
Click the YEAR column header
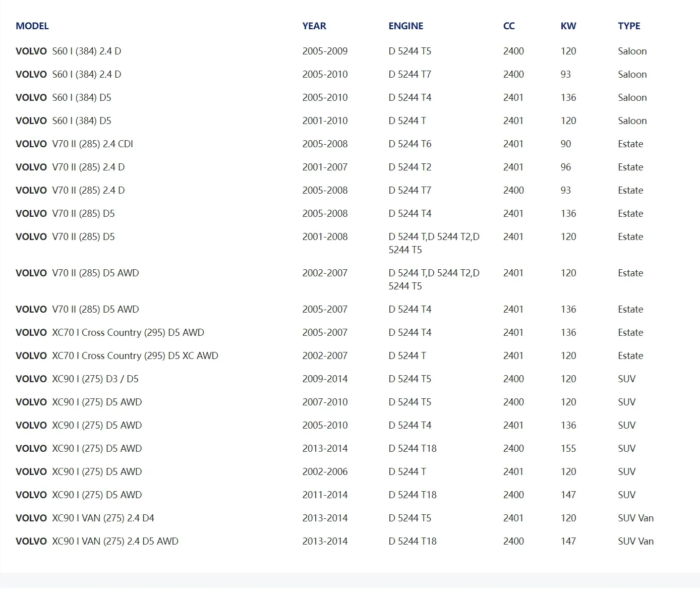(314, 26)
